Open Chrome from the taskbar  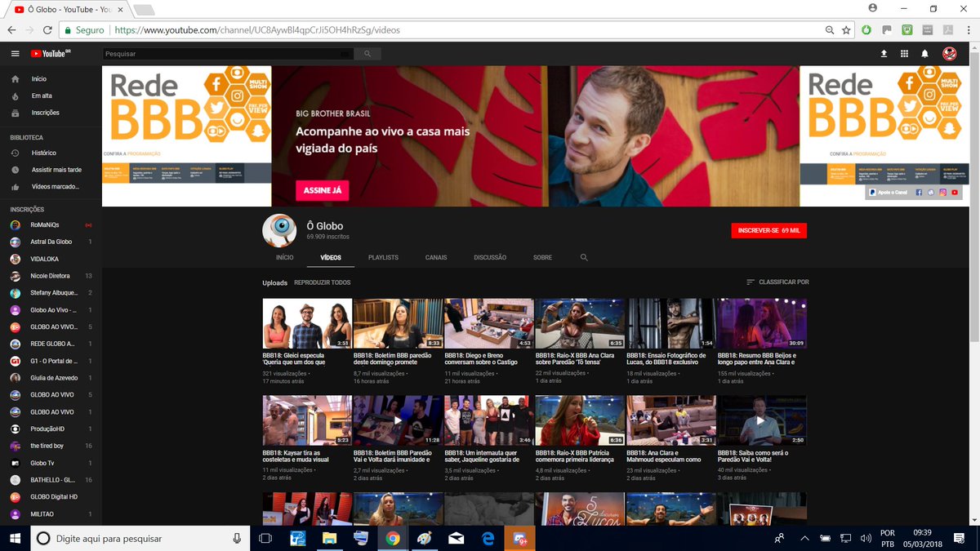(x=393, y=538)
